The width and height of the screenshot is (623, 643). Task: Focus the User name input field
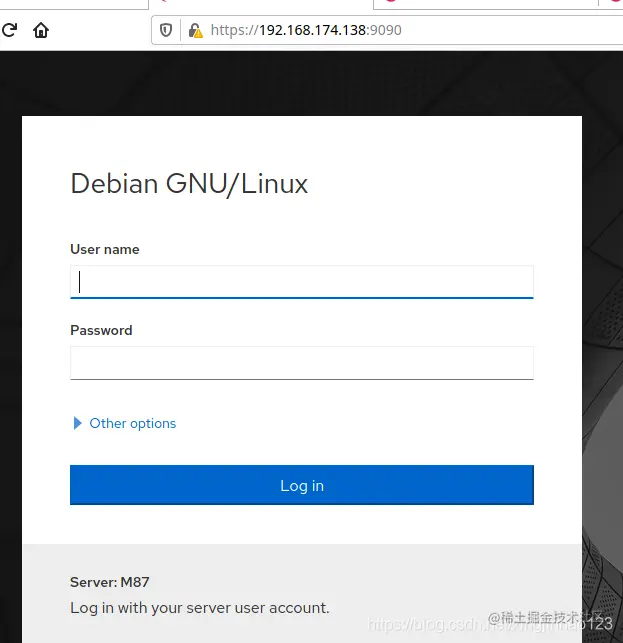302,282
